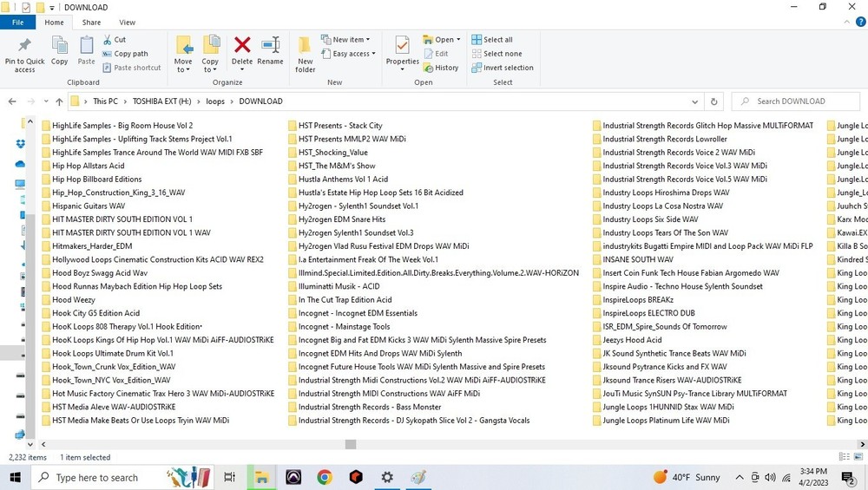Click the horizontal scrollbar left arrow
Screen dimensions: 868x490
point(43,444)
